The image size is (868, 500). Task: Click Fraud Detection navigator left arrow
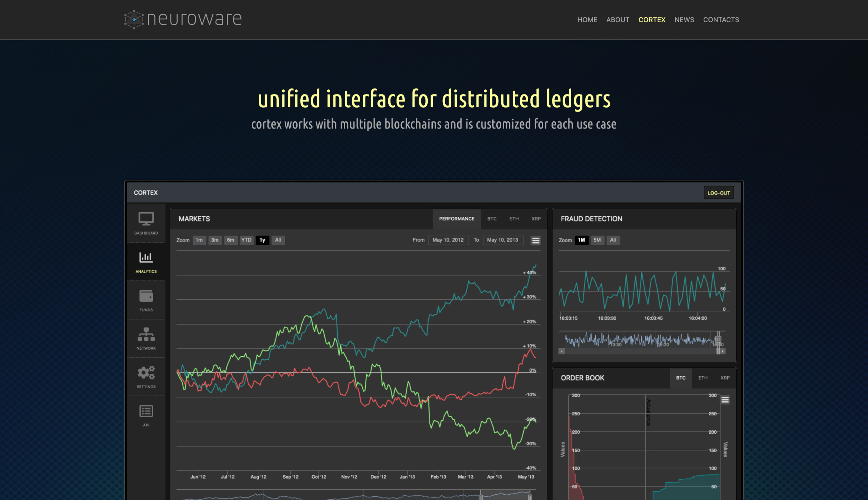tap(562, 351)
